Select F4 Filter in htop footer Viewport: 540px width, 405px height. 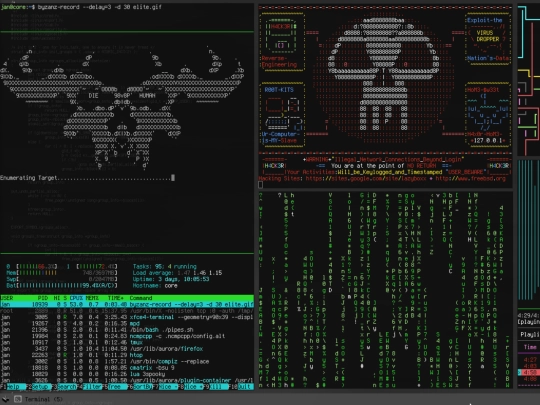(90, 387)
